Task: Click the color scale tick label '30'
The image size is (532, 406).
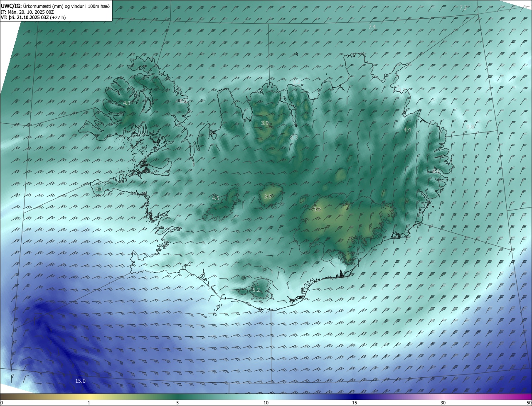Action: (443, 403)
